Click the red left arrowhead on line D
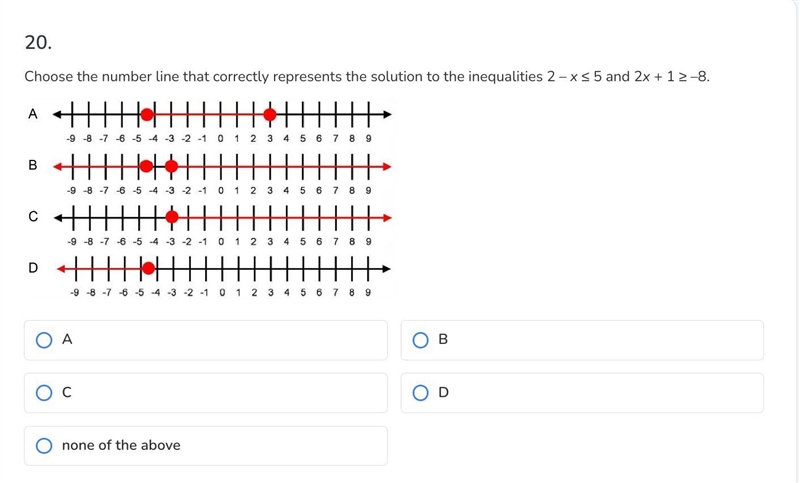Viewport: 800px width, 483px height. point(61,269)
